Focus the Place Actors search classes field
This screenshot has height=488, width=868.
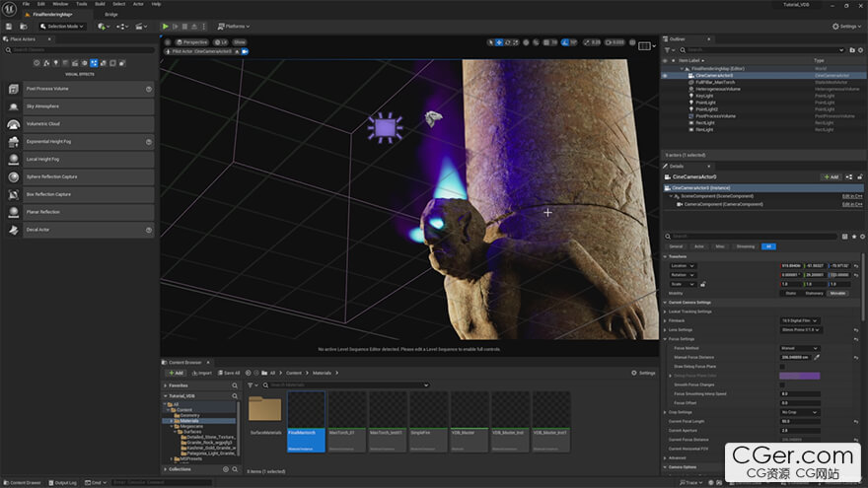79,50
